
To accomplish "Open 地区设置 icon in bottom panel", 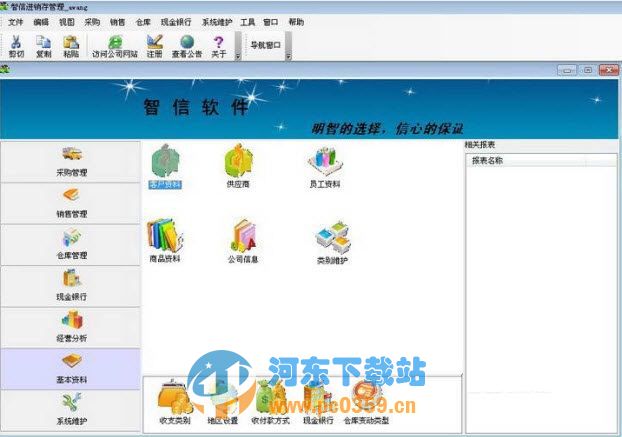I will pyautogui.click(x=223, y=402).
